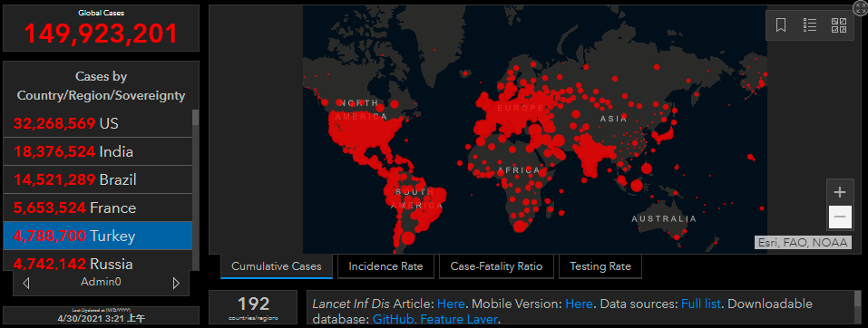
Task: Select India in the cases list
Action: (98, 151)
